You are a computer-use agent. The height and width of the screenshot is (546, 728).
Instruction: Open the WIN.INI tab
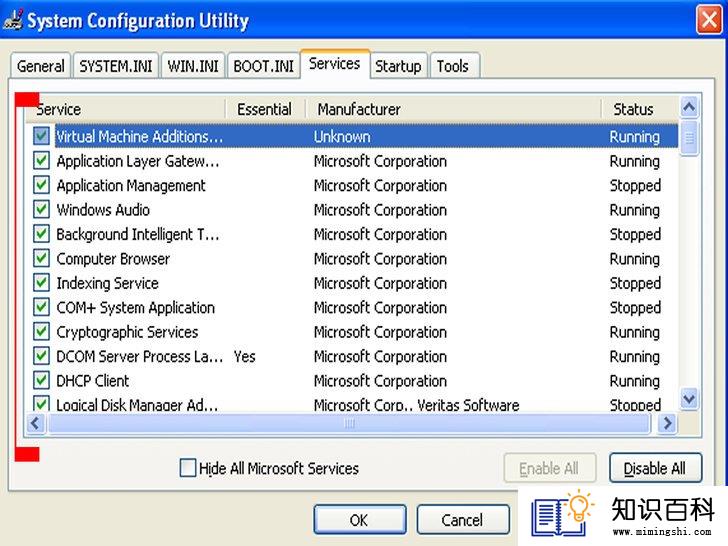coord(193,66)
